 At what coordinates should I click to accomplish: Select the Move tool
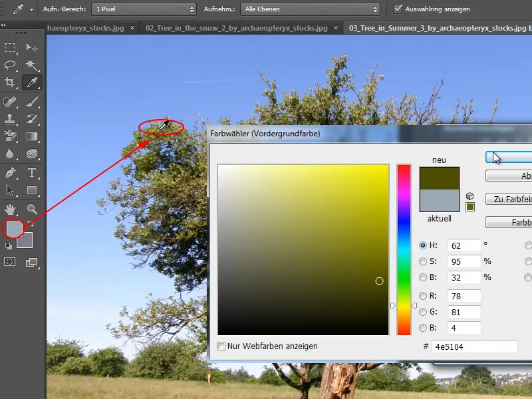coord(32,47)
